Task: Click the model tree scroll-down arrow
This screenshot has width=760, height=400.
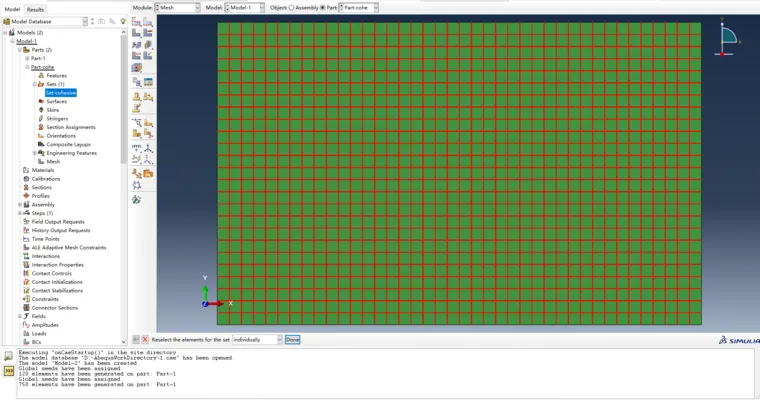Action: (x=123, y=342)
